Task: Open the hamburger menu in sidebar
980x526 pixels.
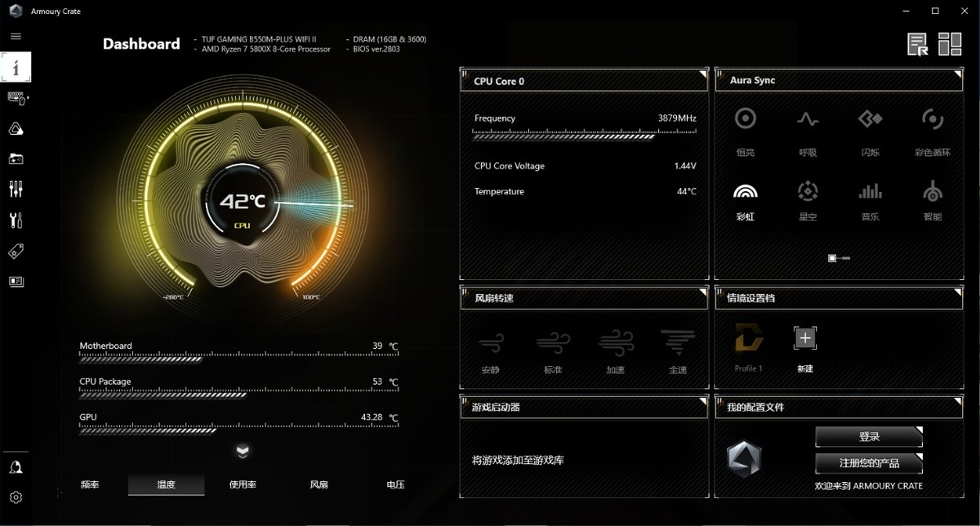Action: tap(16, 36)
